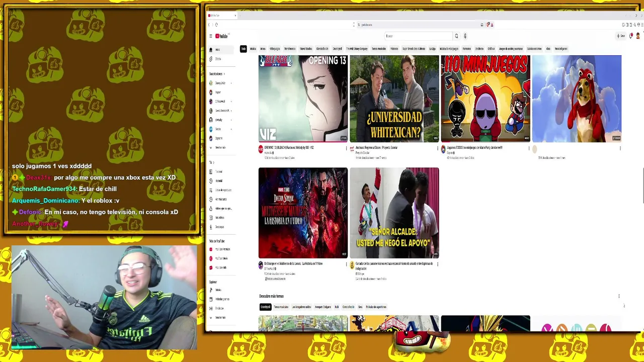Expand more subscriptions with Mostrar más
Image resolution: width=644 pixels, height=362 pixels.
coord(221,147)
